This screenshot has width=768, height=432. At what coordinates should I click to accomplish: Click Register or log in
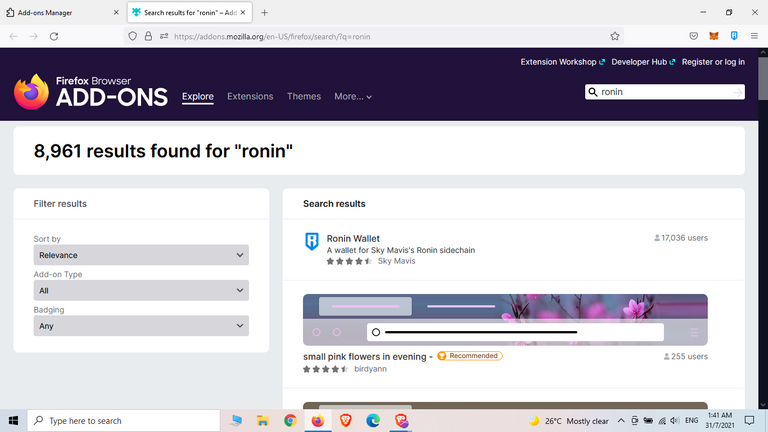tap(713, 62)
